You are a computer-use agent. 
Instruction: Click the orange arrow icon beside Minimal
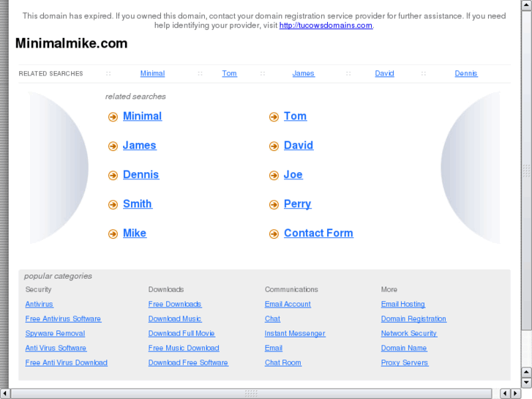113,117
